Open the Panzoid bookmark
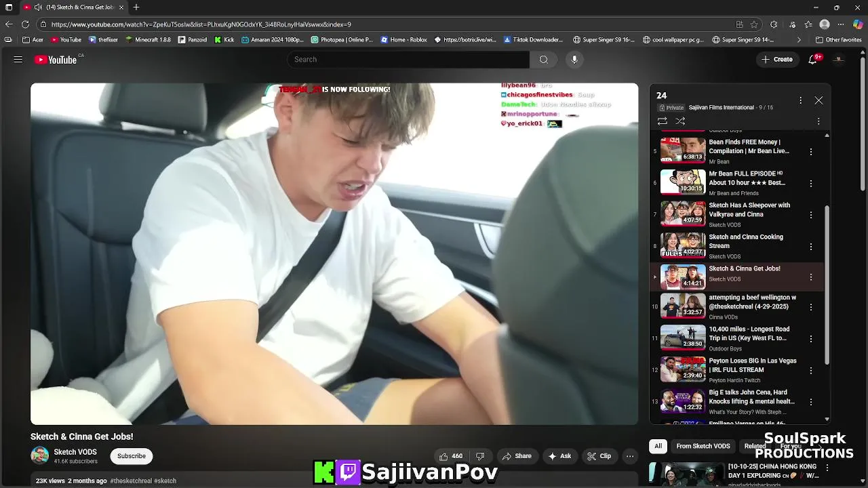 coord(193,40)
